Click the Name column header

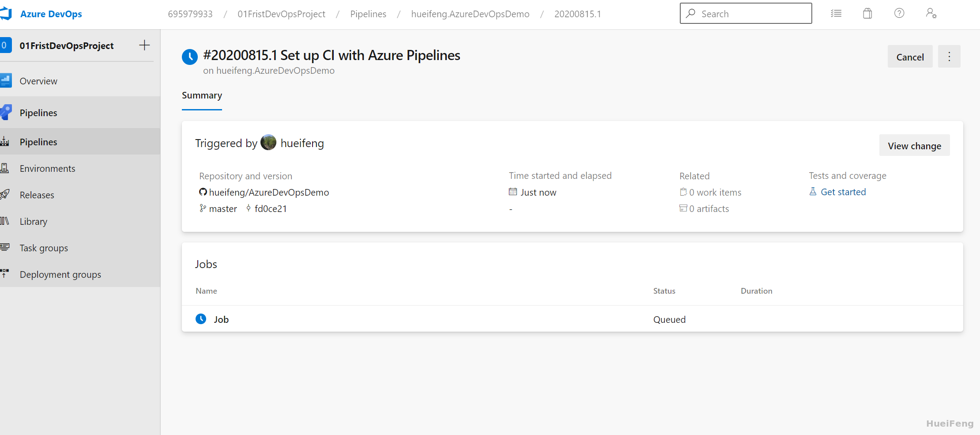206,291
